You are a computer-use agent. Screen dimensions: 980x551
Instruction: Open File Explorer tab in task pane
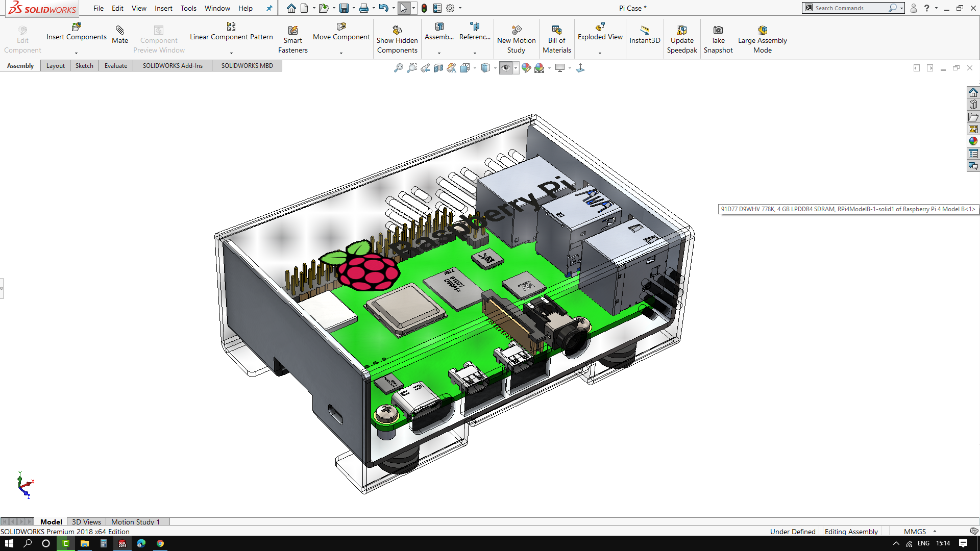pyautogui.click(x=973, y=117)
